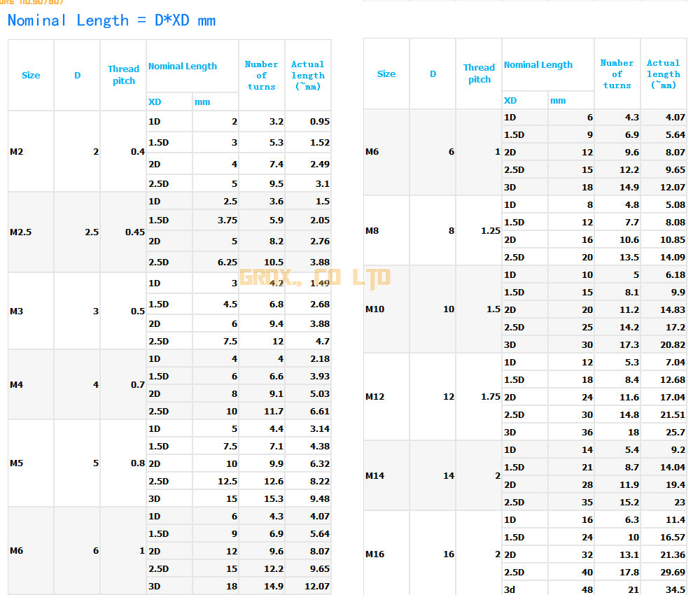Select the M2.5 size cell
Viewport: 700px width, 595px height.
(21, 232)
